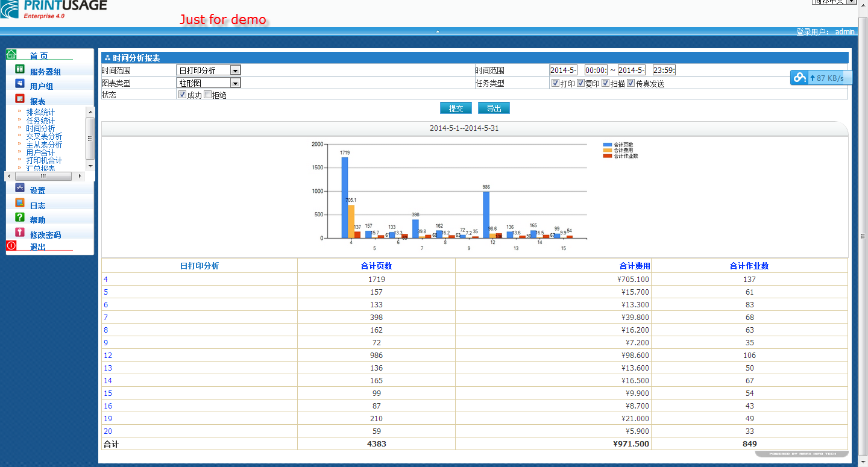Viewport: 868px width, 467px height.
Task: Click the 23:59 end time field
Action: coord(664,71)
